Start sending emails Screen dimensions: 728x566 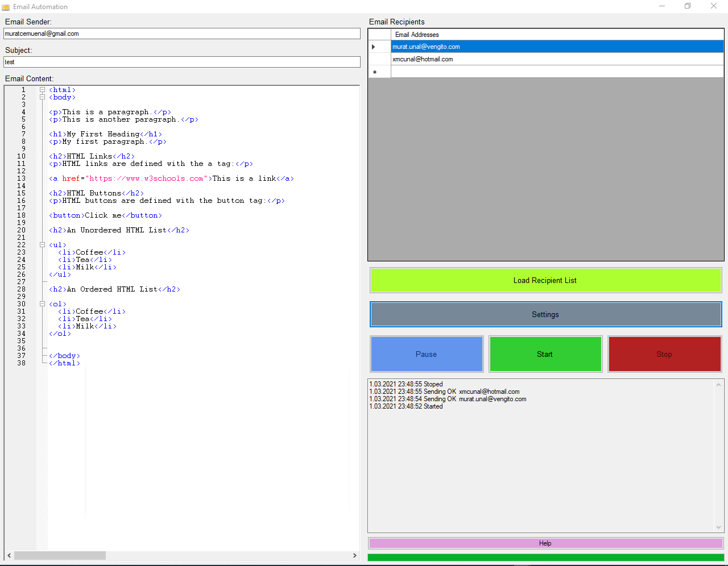click(x=545, y=354)
